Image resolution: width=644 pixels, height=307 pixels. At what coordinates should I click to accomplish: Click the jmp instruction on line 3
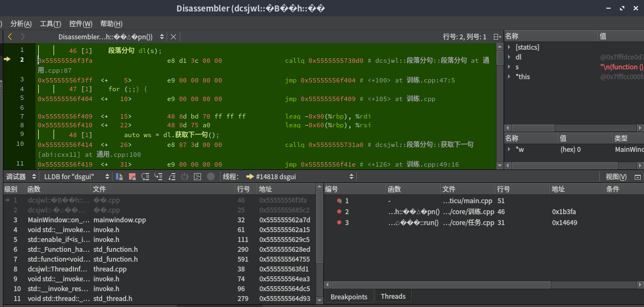click(x=370, y=80)
